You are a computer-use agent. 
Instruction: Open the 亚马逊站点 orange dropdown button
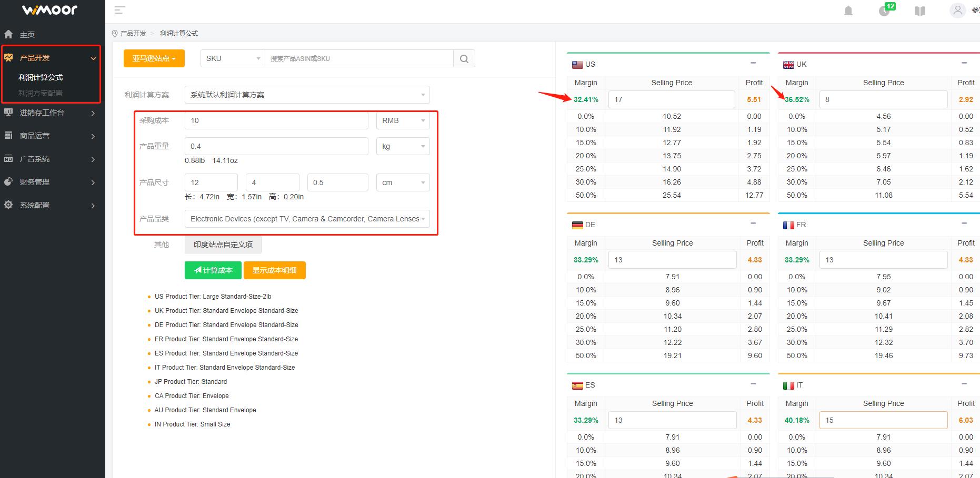(x=154, y=58)
